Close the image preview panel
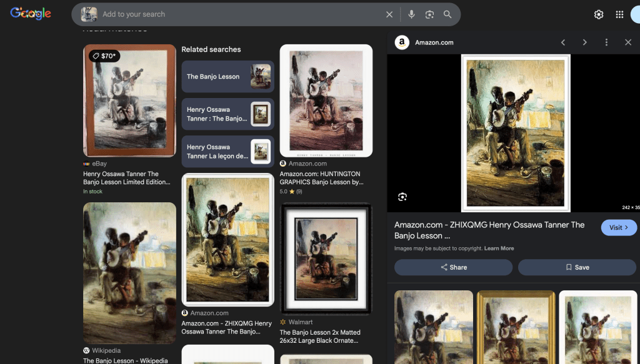This screenshot has height=364, width=640. coord(628,42)
